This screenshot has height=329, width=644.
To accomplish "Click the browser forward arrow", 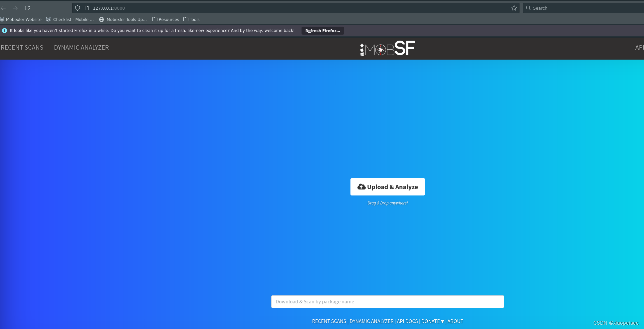I will coord(15,8).
